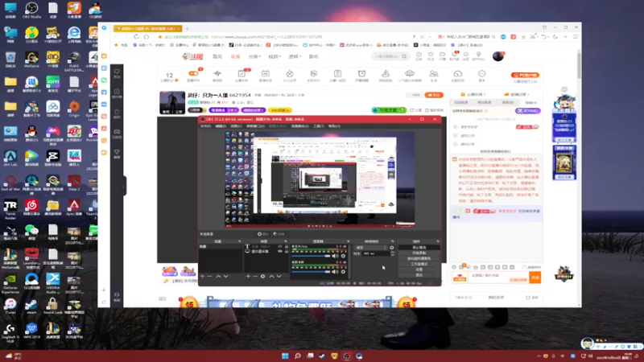Open the AD task icon in streamer toolbar
644x362 pixels.
pyautogui.click(x=266, y=75)
